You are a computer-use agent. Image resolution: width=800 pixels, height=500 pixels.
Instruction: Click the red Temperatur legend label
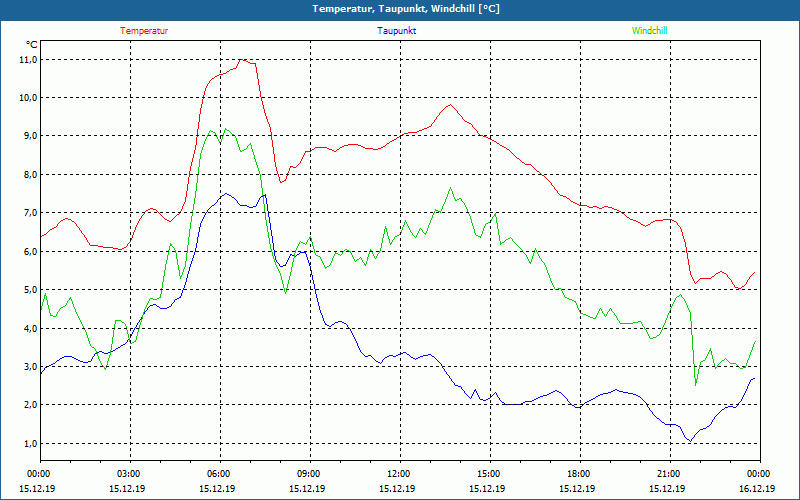pyautogui.click(x=144, y=31)
